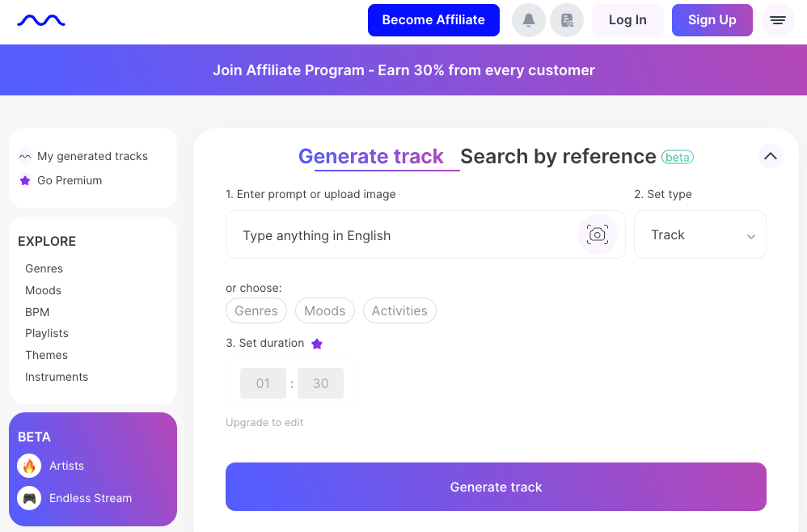Open Go Premium link
The height and width of the screenshot is (532, 807).
(x=70, y=180)
